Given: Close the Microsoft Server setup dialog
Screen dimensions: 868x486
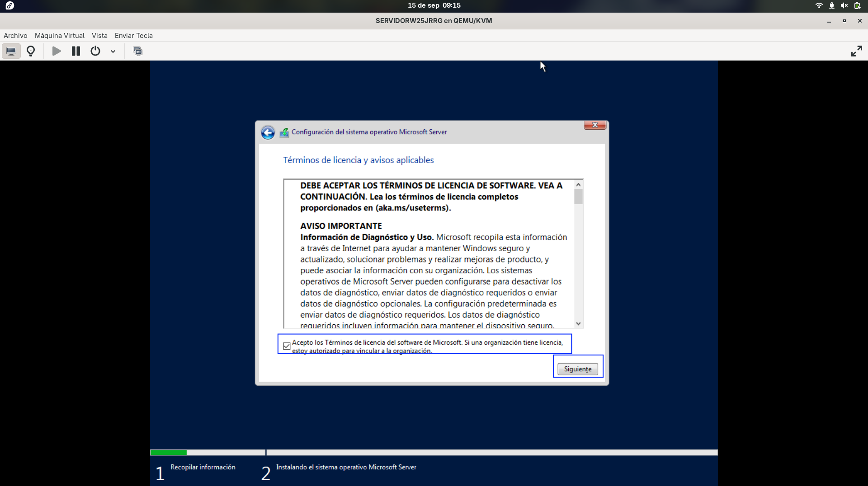Looking at the screenshot, I should (x=595, y=125).
